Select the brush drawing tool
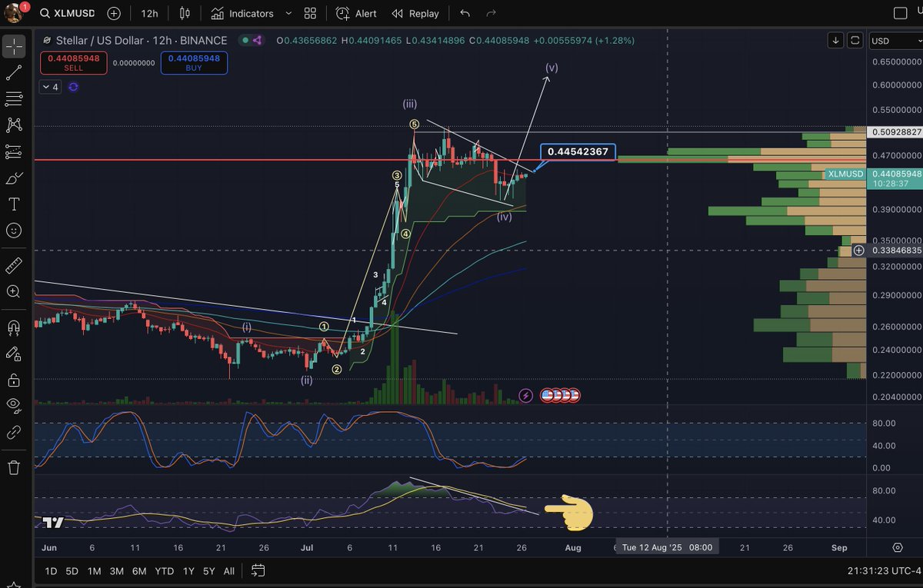The width and height of the screenshot is (923, 588). click(14, 178)
